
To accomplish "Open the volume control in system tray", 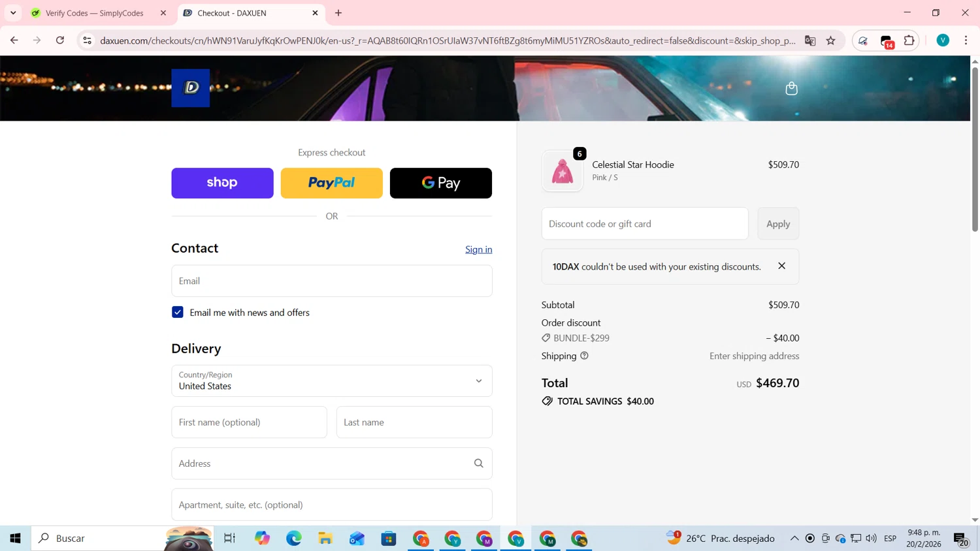I will (x=871, y=539).
